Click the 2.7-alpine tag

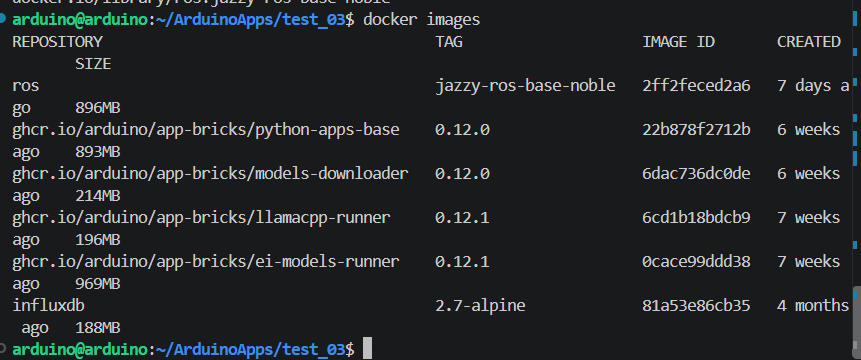pos(480,306)
